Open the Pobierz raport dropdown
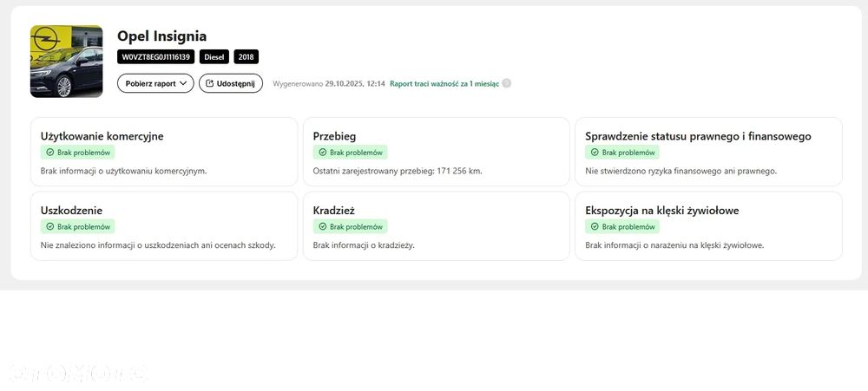Screen dimensions: 868x391 [155, 83]
